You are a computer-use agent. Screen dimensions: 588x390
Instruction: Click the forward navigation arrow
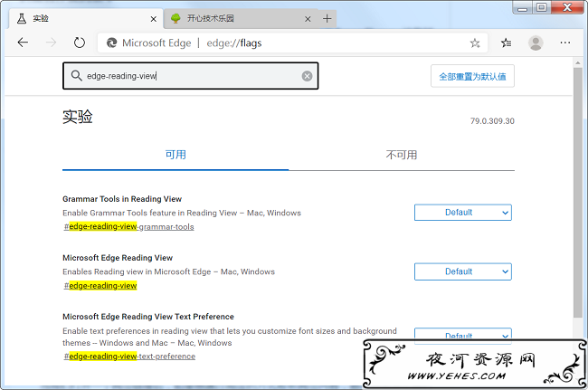click(x=51, y=43)
